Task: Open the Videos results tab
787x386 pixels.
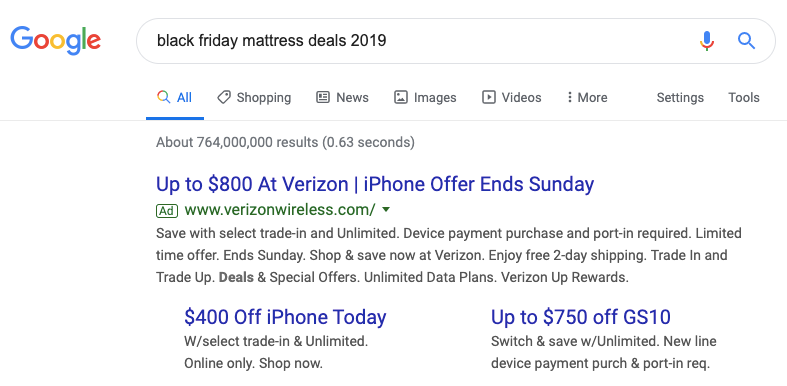Action: tap(511, 97)
